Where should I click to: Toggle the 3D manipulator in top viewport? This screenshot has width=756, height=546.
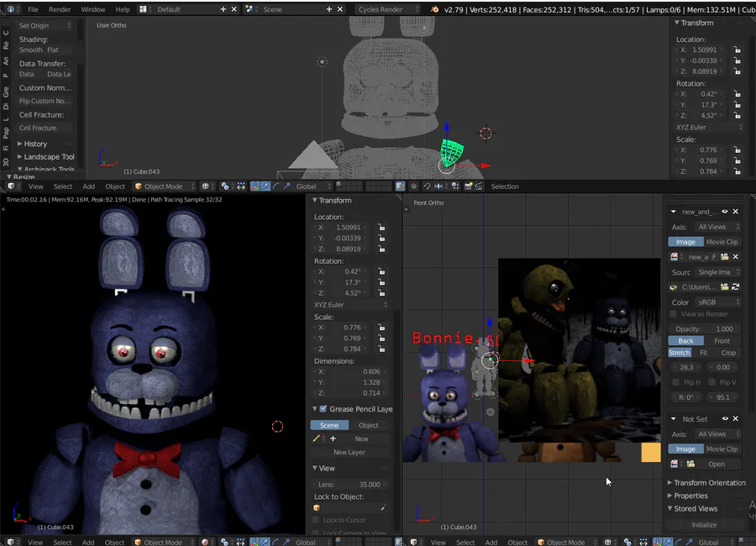click(x=255, y=186)
